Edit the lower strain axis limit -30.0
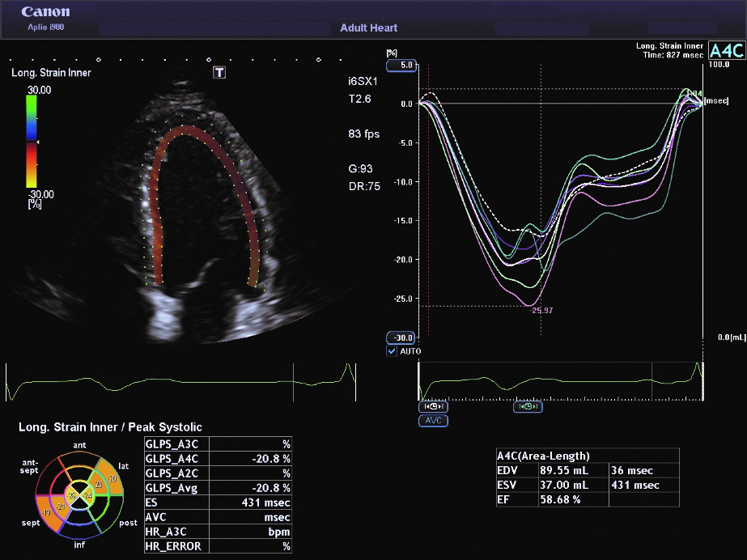 [401, 337]
